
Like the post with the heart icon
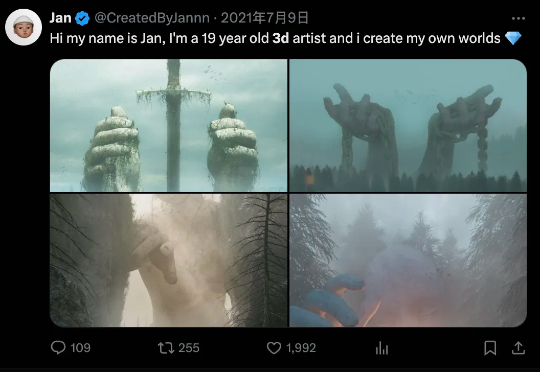click(x=274, y=348)
